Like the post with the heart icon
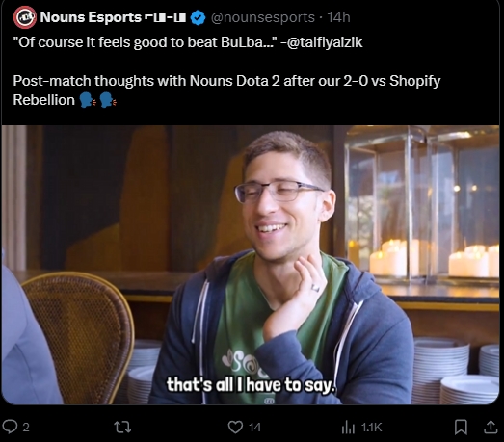504x442 pixels. click(235, 428)
